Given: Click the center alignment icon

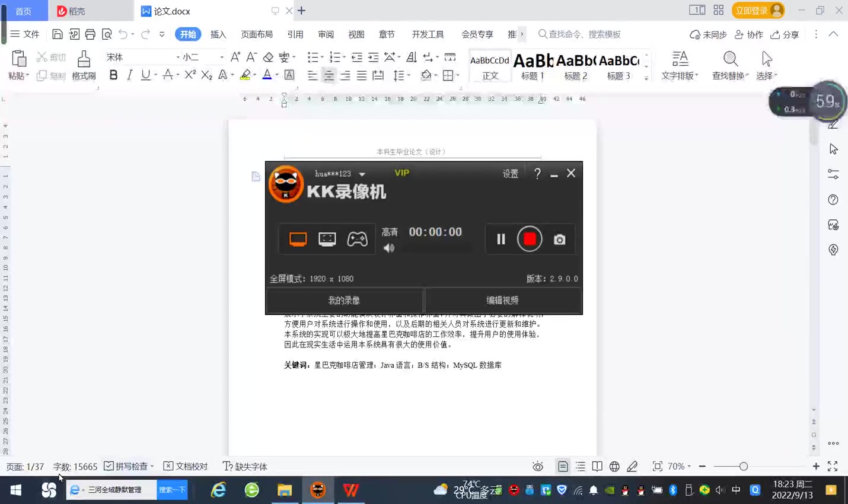Looking at the screenshot, I should (x=329, y=75).
